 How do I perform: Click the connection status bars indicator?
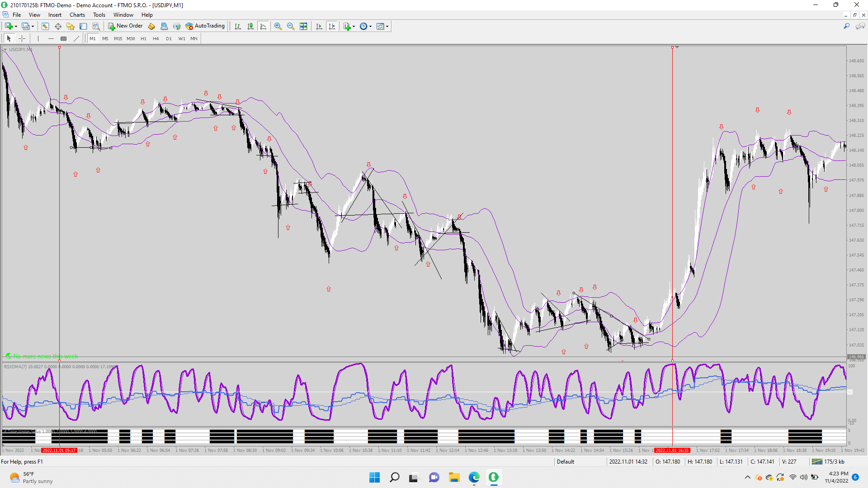coord(817,462)
